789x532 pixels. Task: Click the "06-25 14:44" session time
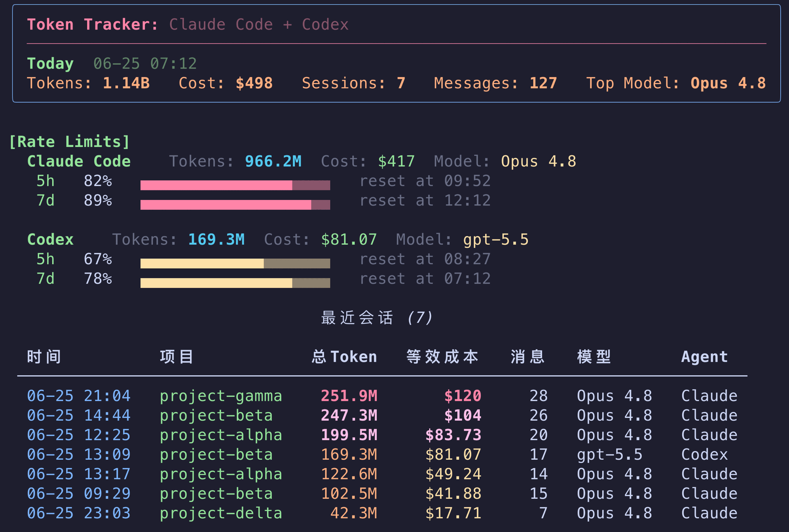tap(79, 415)
